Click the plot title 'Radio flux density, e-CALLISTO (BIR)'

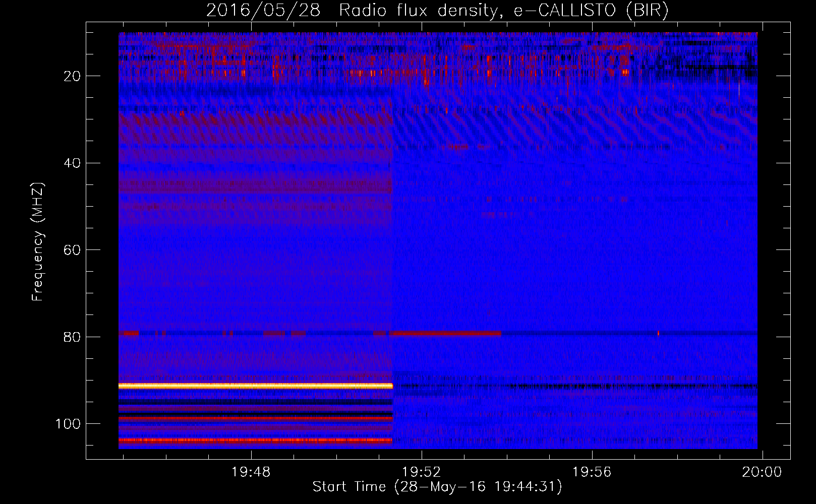[x=503, y=11]
